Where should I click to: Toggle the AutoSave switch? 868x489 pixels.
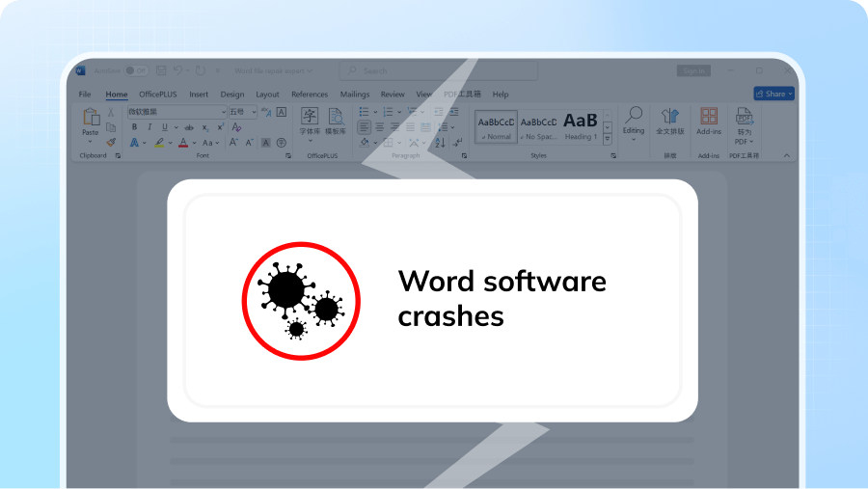click(x=136, y=70)
